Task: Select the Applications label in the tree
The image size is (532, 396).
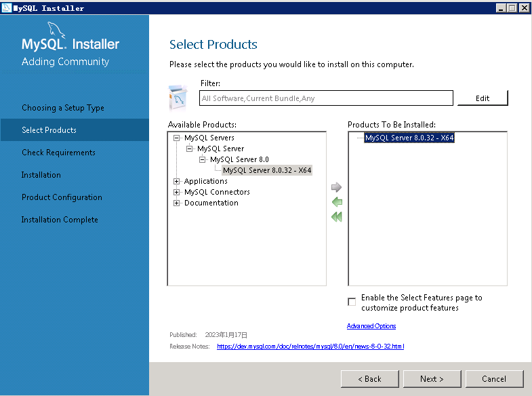Action: [x=205, y=181]
